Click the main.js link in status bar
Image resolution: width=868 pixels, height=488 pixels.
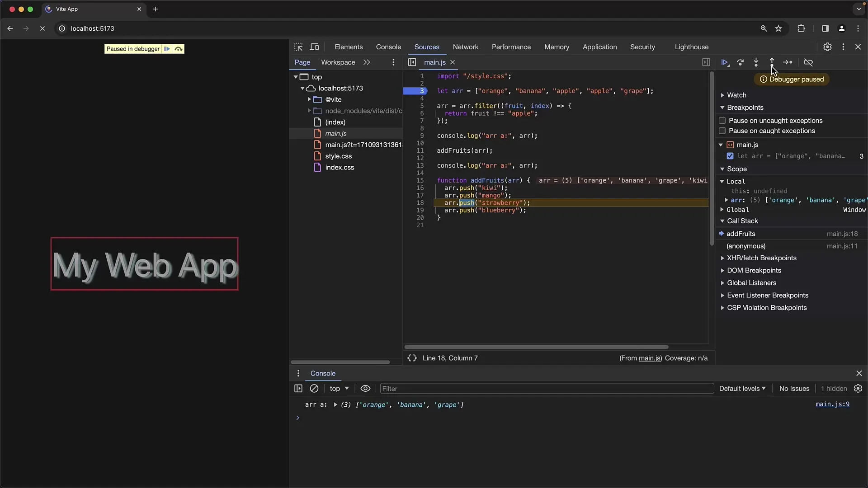pyautogui.click(x=650, y=358)
